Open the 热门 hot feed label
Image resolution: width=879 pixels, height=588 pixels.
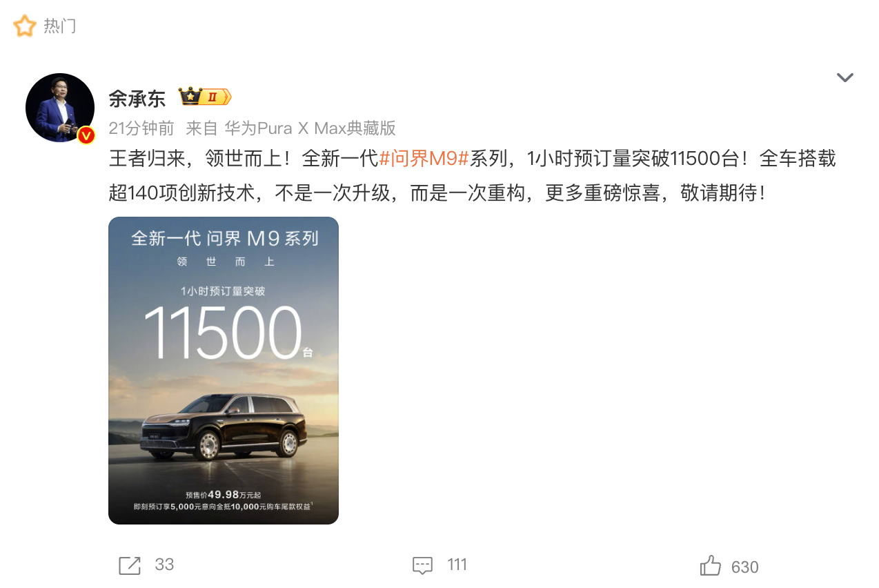(59, 26)
